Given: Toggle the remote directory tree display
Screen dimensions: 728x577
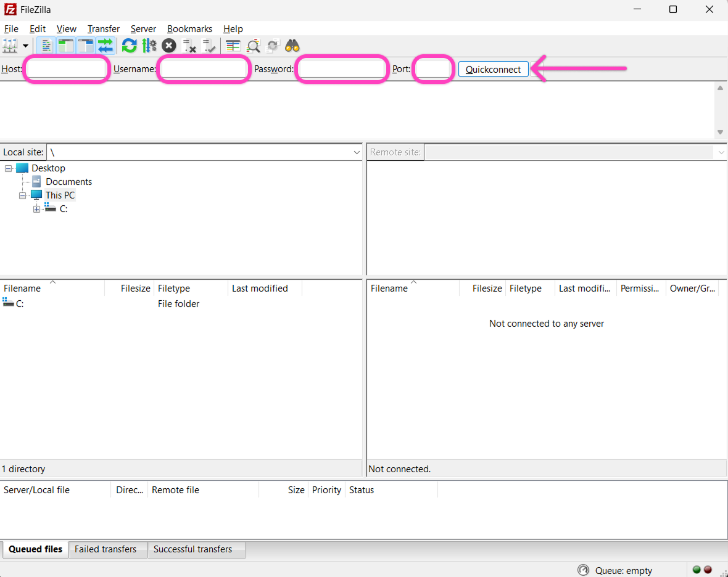Looking at the screenshot, I should [x=86, y=46].
